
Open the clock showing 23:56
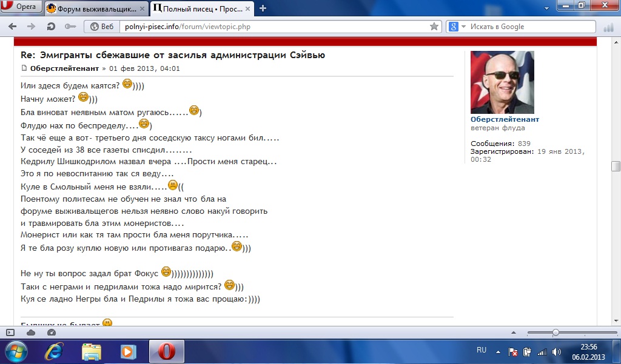click(588, 352)
